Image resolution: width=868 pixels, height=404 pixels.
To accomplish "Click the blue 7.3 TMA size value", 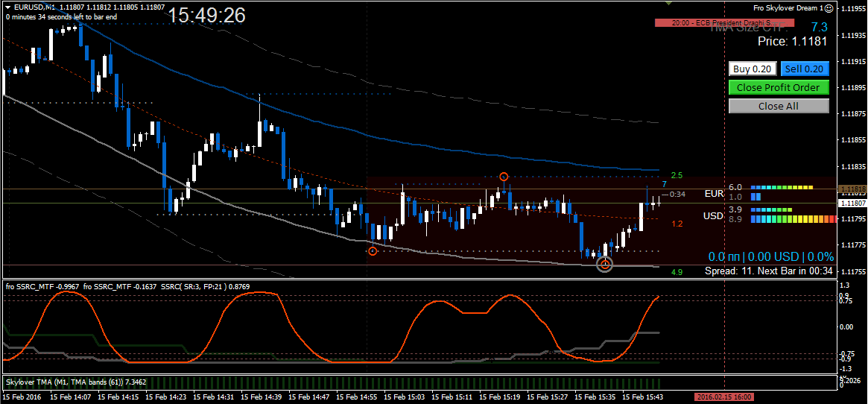I will coord(820,27).
